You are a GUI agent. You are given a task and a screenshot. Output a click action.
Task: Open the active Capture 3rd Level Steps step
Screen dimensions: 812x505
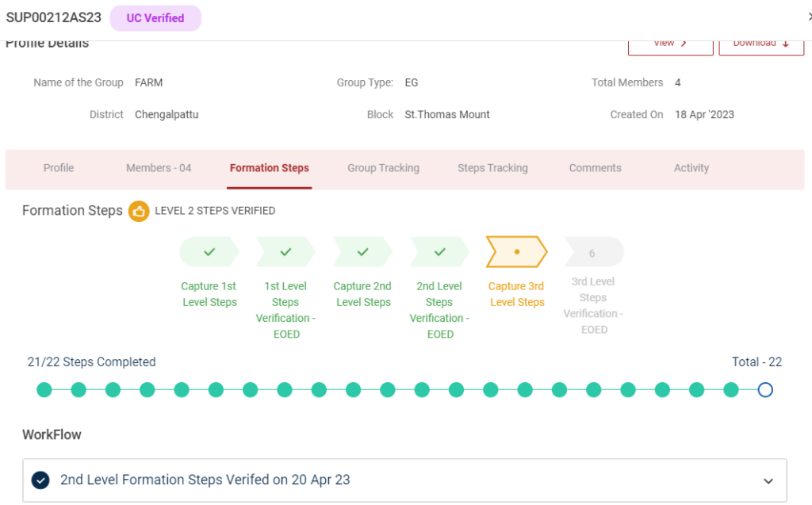click(x=516, y=251)
